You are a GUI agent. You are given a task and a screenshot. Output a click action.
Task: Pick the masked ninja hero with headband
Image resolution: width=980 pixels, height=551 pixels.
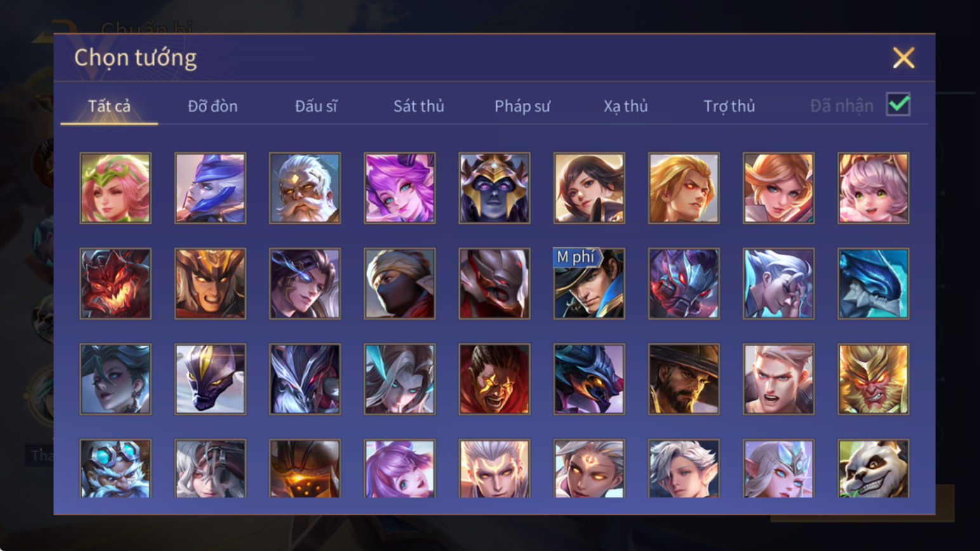(x=399, y=283)
